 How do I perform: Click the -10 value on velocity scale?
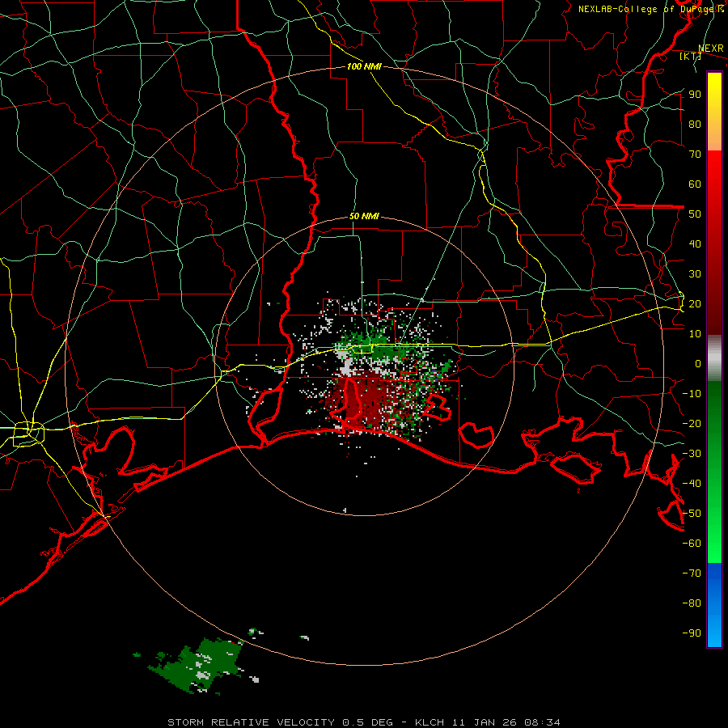click(x=692, y=394)
